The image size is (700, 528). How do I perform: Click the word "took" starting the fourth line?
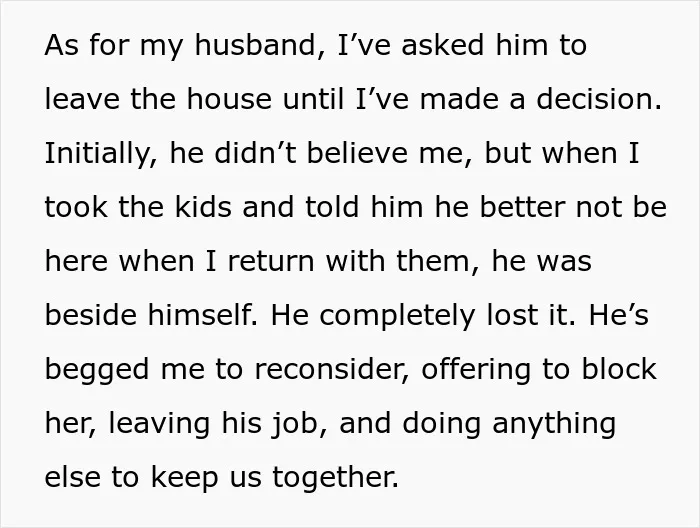point(76,207)
